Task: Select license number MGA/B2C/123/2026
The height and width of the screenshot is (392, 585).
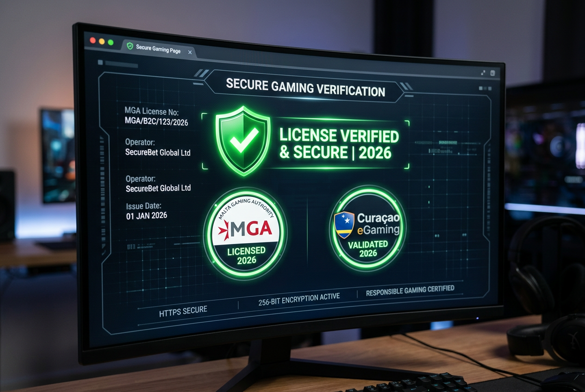Action: click(156, 122)
